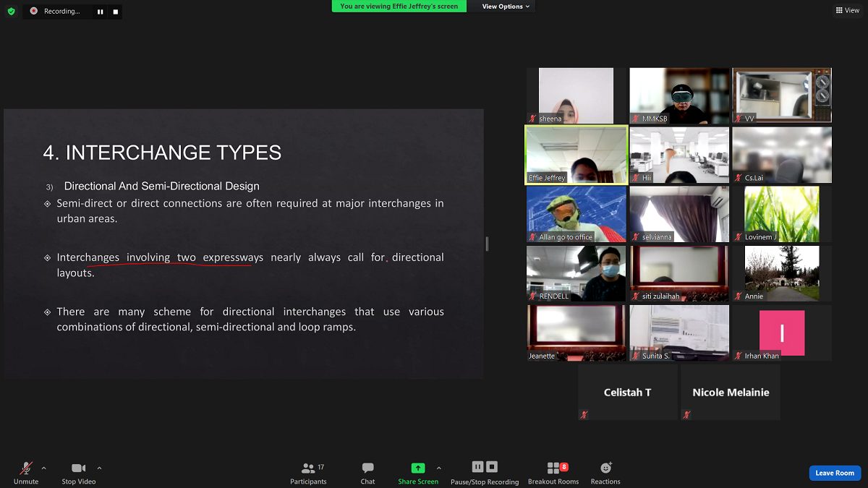Click the muted mic icon beside Hii's name
Screen dimensions: 868x488
coord(636,178)
